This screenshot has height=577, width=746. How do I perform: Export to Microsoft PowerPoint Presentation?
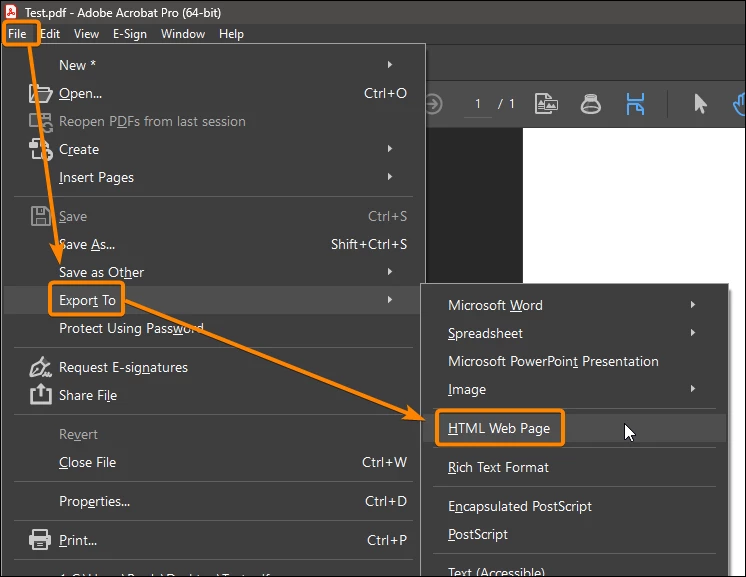click(x=575, y=361)
